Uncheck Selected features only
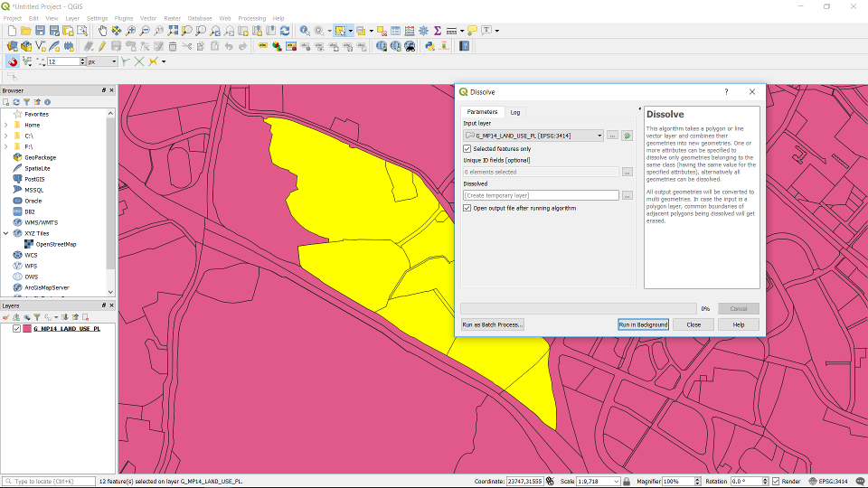Viewport: 868px width, 488px height. (467, 148)
